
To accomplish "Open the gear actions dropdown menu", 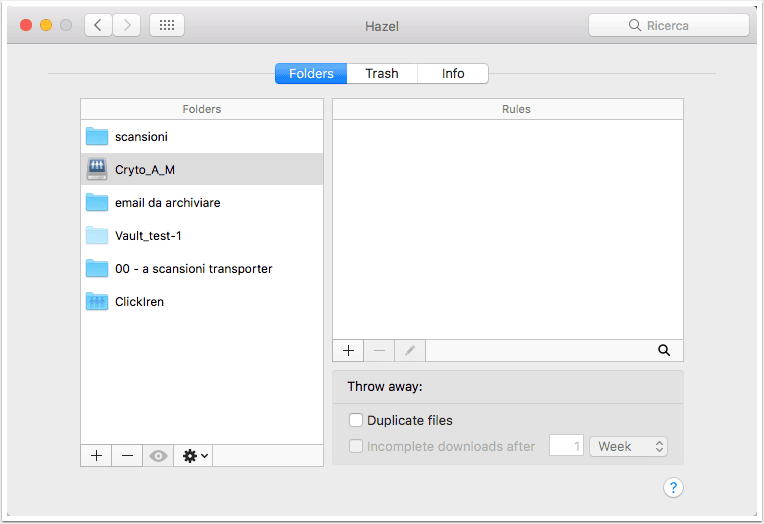I will coord(193,456).
